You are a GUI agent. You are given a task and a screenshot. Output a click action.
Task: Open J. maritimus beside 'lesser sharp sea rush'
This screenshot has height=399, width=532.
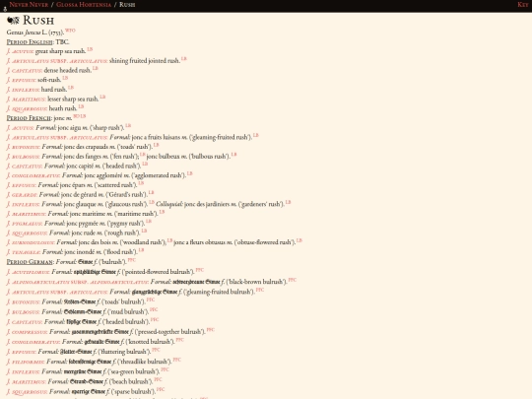pyautogui.click(x=27, y=100)
